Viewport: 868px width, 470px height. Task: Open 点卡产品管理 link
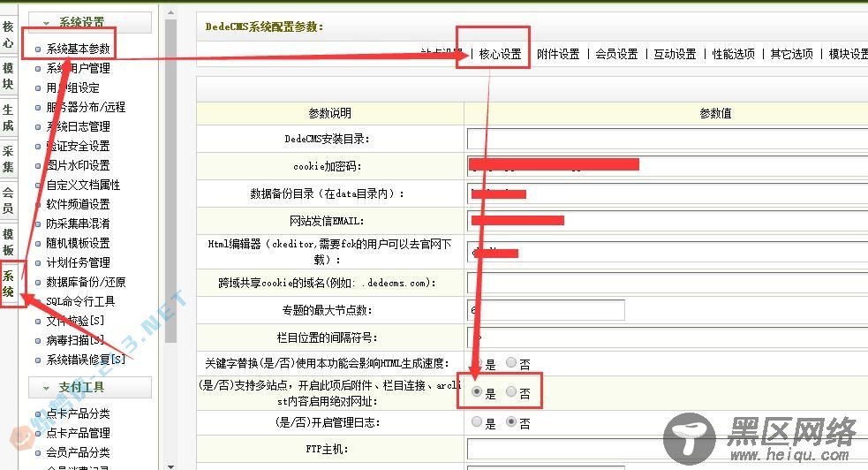coord(78,432)
